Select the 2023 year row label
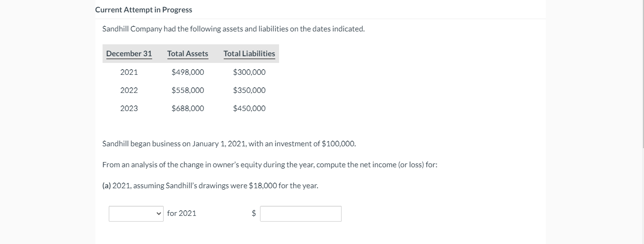This screenshot has width=644, height=244. coord(129,108)
